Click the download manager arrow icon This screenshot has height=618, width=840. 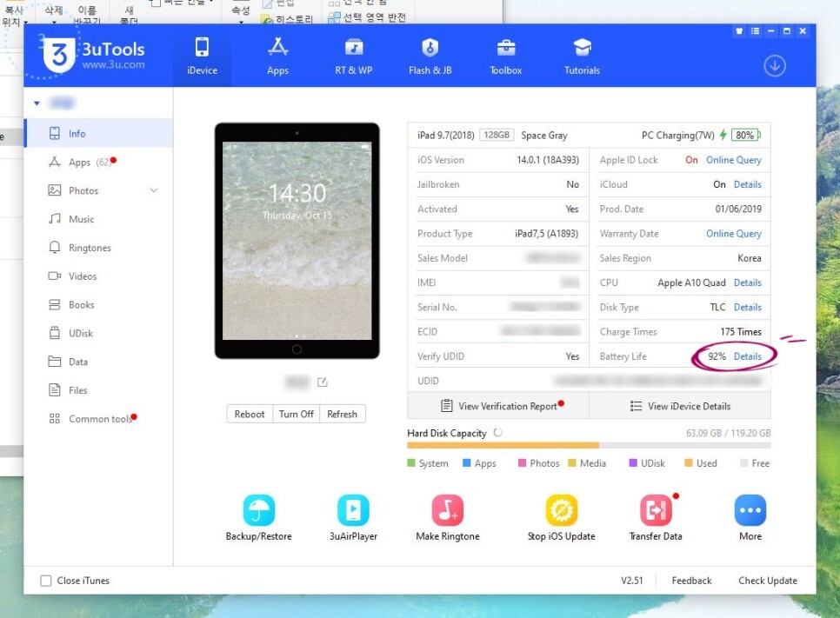[x=775, y=66]
